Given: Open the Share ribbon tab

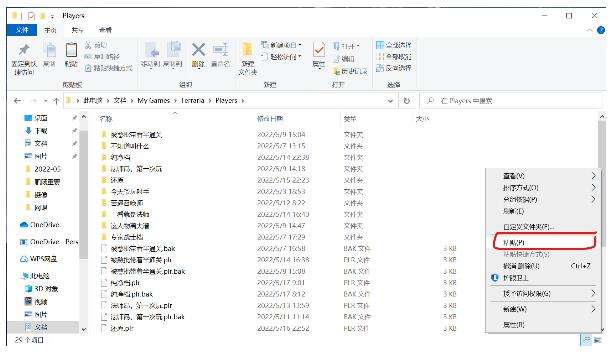Looking at the screenshot, I should coord(77,30).
